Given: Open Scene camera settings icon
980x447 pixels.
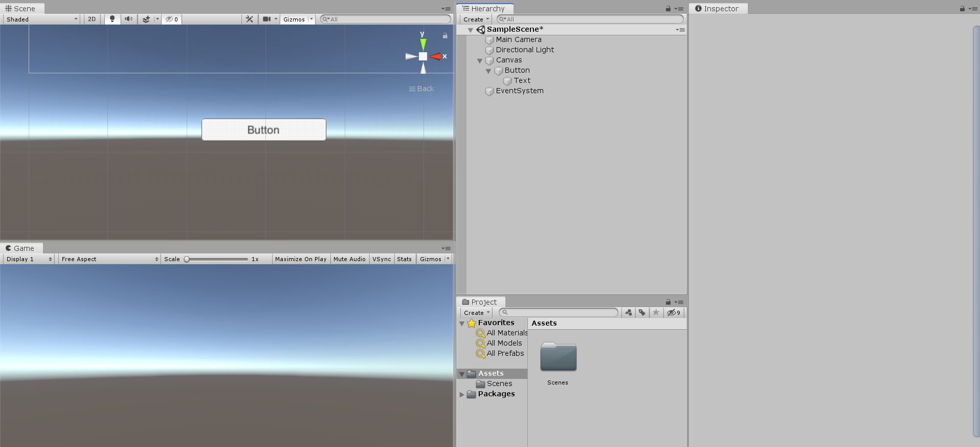Looking at the screenshot, I should (x=266, y=19).
